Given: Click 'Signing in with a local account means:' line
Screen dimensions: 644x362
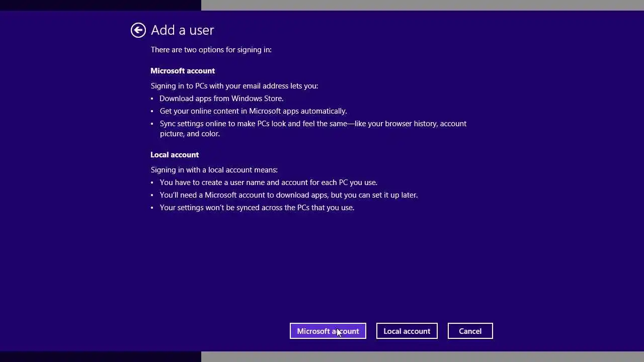Looking at the screenshot, I should click(214, 170).
